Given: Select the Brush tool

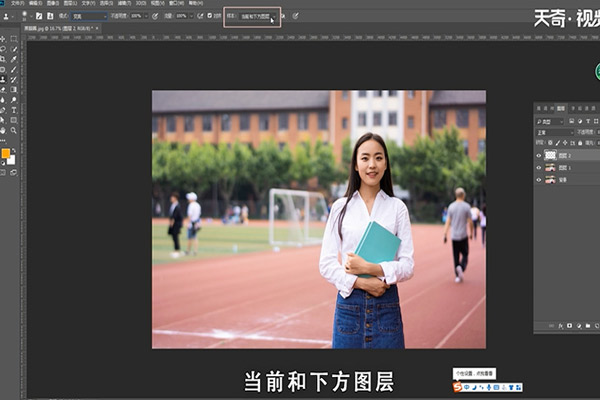Looking at the screenshot, I should [14, 69].
